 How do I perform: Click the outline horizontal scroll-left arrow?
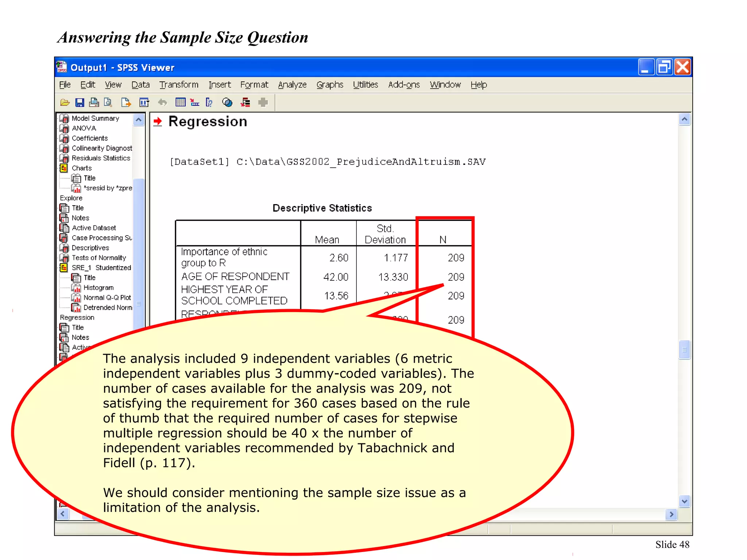pos(63,514)
